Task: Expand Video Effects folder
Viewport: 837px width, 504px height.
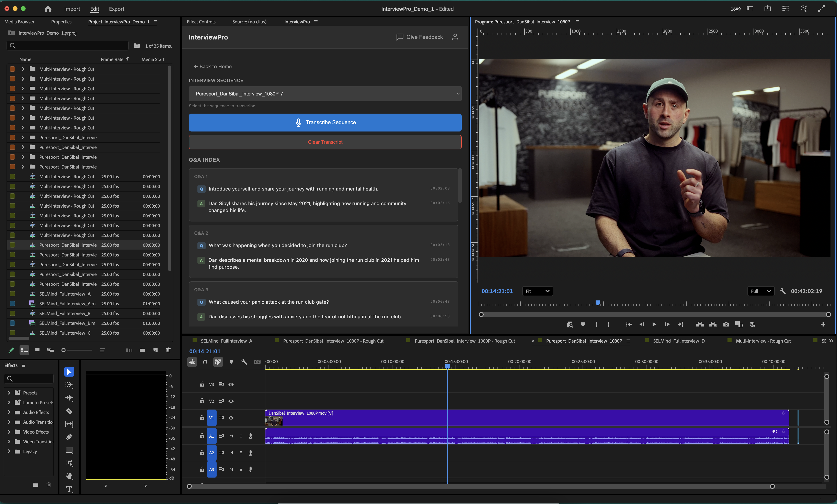Action: (x=9, y=432)
